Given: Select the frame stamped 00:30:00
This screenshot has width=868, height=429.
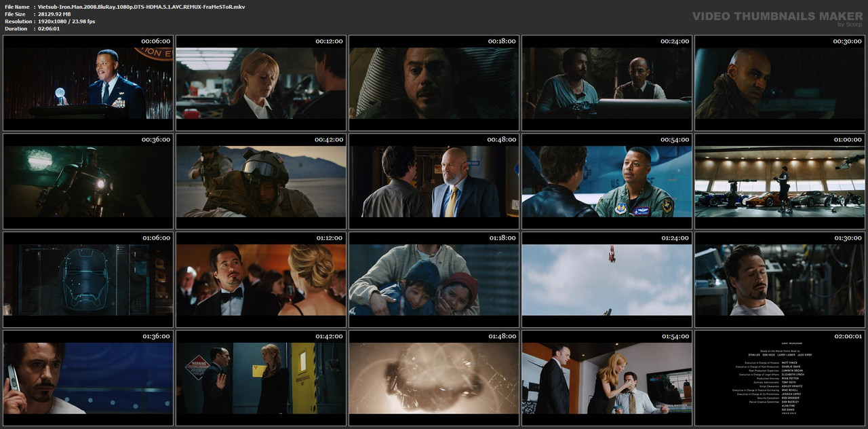Looking at the screenshot, I should [780, 83].
